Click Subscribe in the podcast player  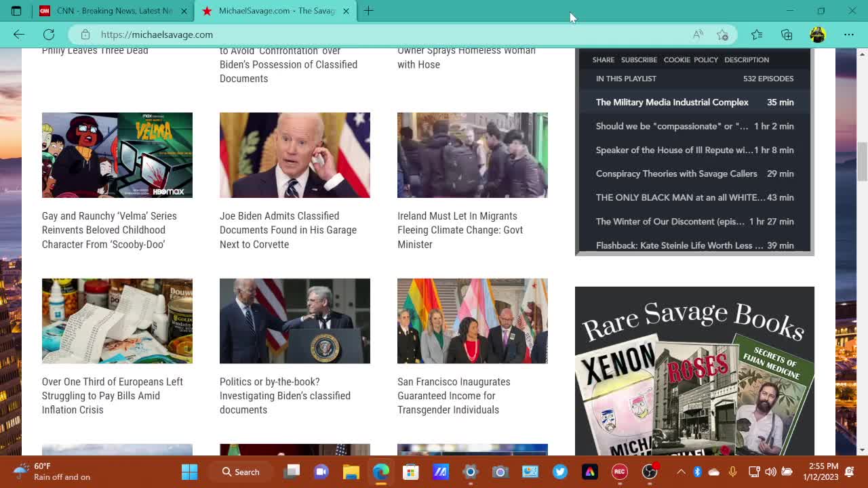(x=639, y=60)
